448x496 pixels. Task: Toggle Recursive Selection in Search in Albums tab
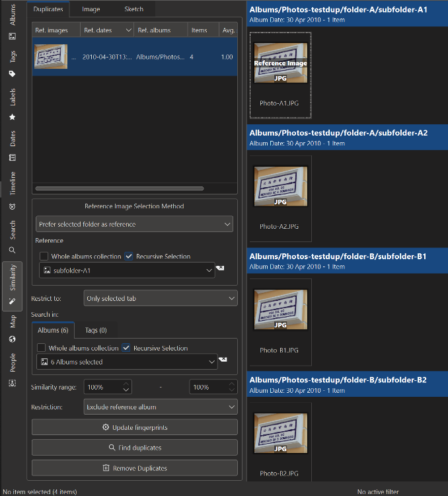point(126,348)
